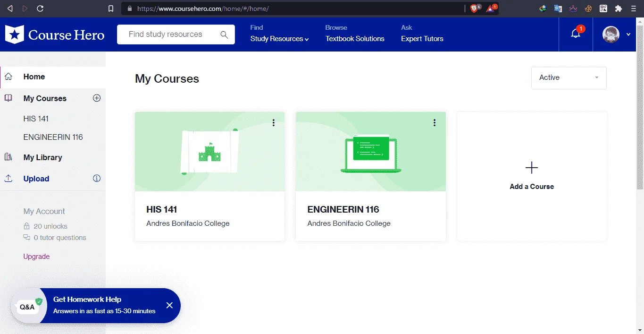
Task: Click the Brave Shields lion icon
Action: [475, 8]
